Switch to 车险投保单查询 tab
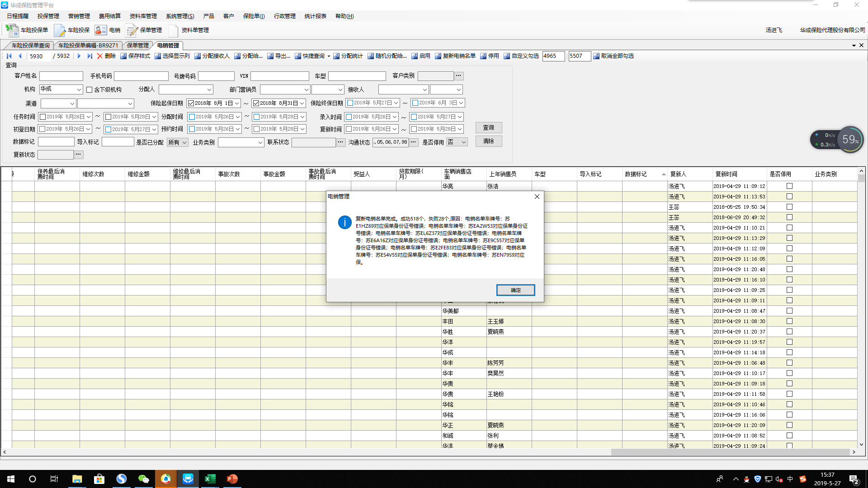Image resolution: width=868 pixels, height=488 pixels. coord(30,46)
